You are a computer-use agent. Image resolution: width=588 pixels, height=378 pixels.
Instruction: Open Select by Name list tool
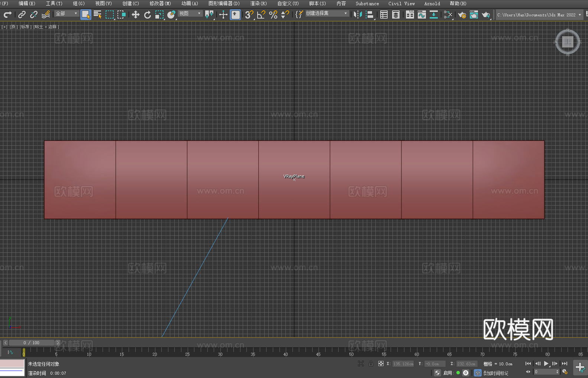(98, 14)
